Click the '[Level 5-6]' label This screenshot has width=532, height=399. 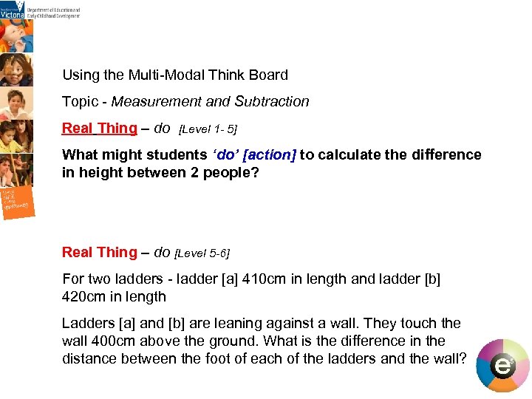[202, 253]
